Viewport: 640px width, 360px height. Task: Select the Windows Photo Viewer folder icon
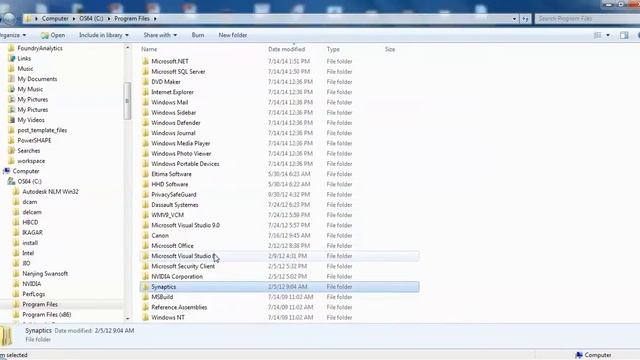click(x=145, y=153)
